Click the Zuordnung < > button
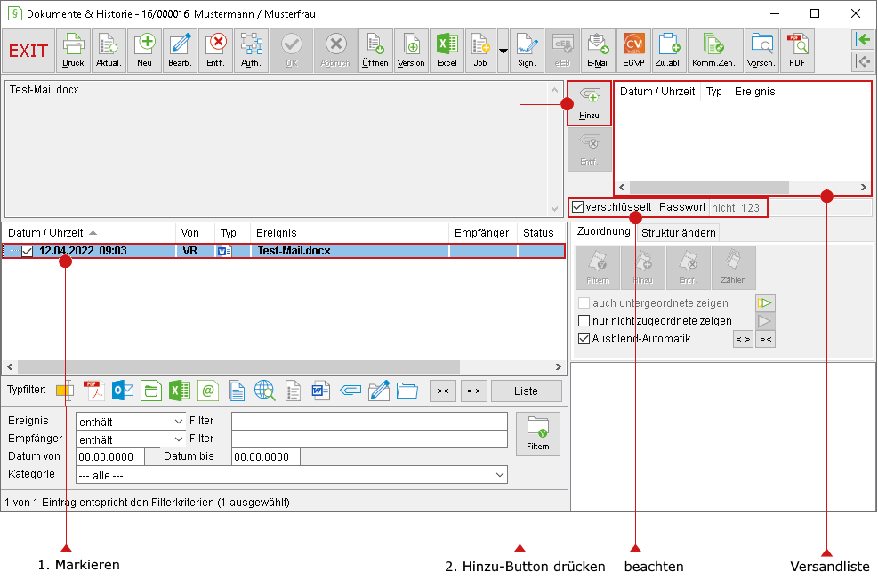The height and width of the screenshot is (588, 878). click(x=743, y=339)
